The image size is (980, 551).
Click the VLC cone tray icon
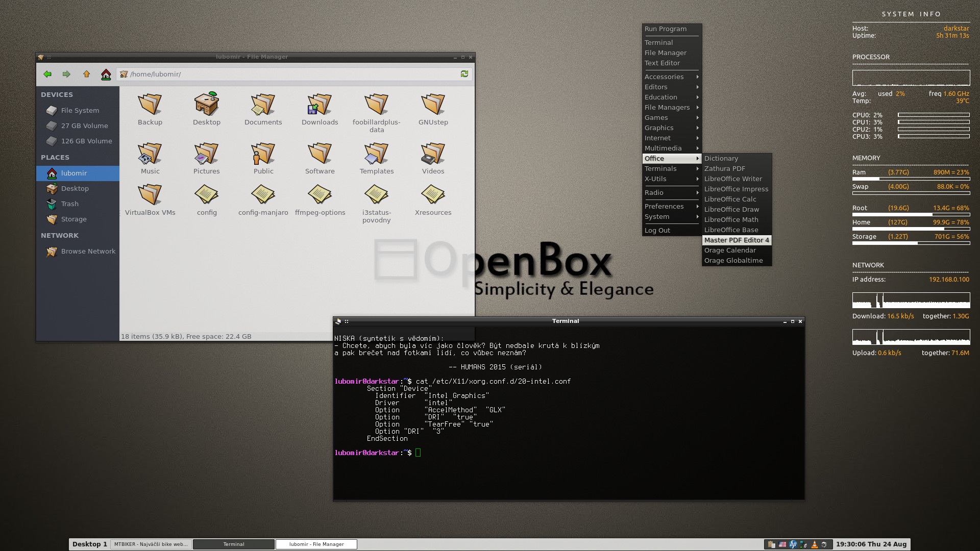tap(814, 544)
